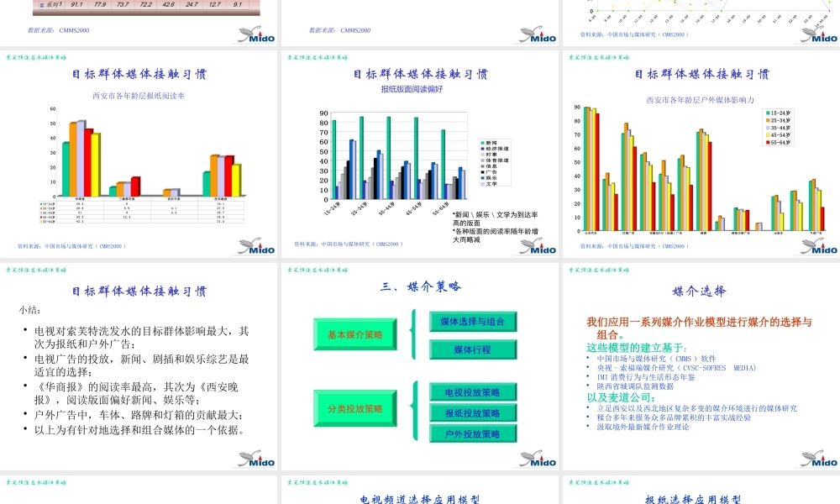Click the 45-54岁 legend entry in outdoor chart

click(x=778, y=135)
